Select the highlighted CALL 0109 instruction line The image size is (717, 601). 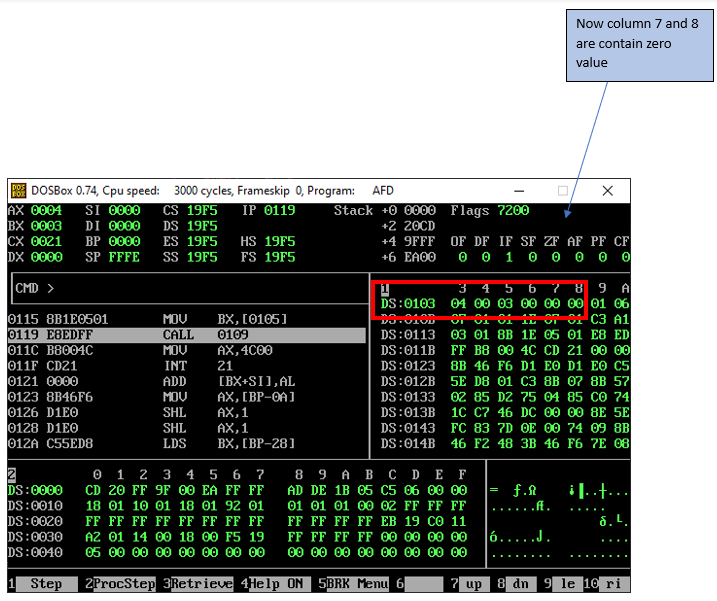coord(187,335)
